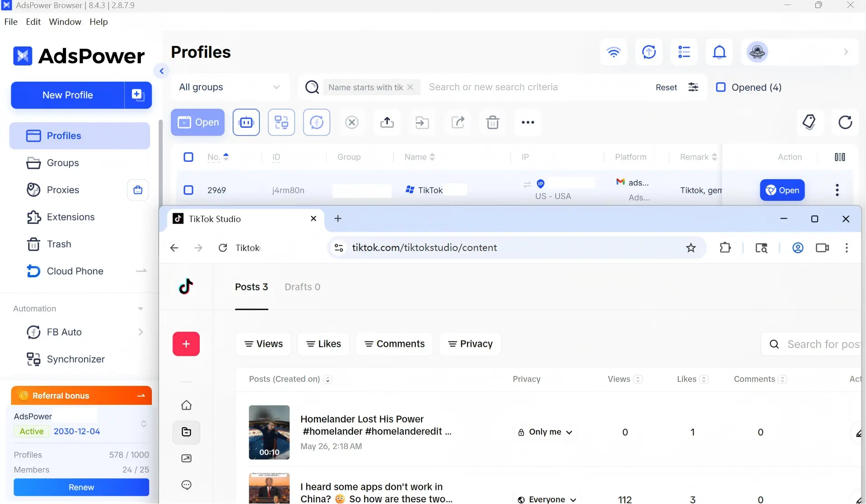Click the move-to-group toolbar icon
This screenshot has width=866, height=504.
[422, 122]
